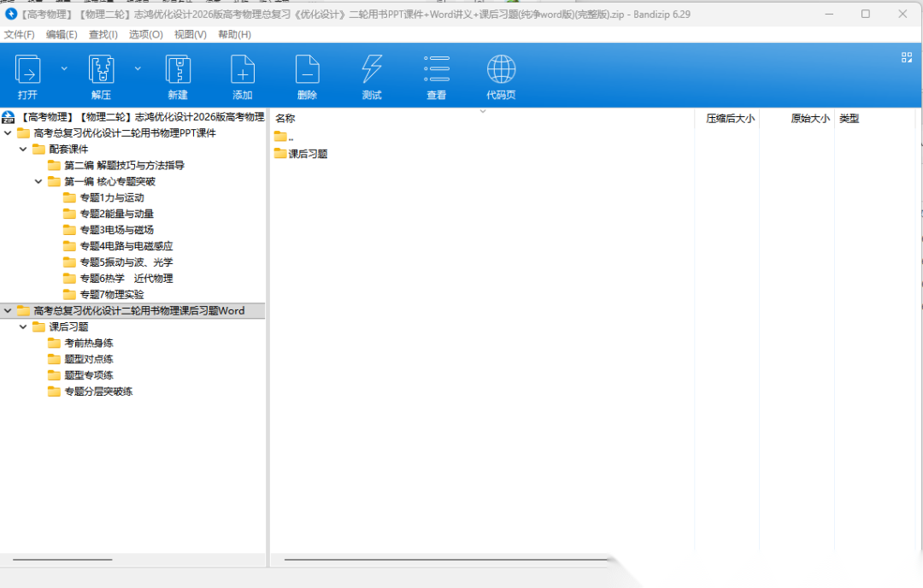Screen dimensions: 923x588
Task: Click the Delete (删除) toolbar icon
Action: (307, 70)
